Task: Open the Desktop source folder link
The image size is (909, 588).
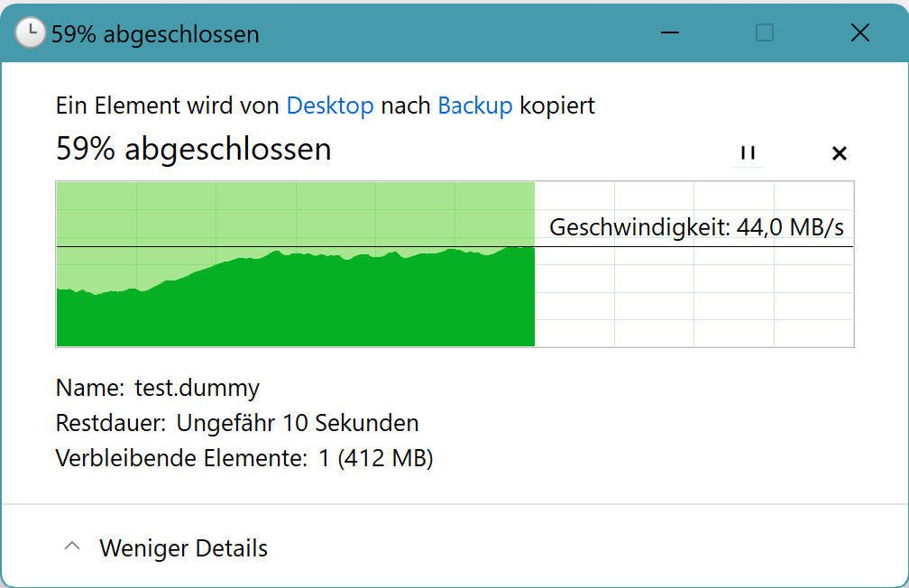Action: tap(330, 106)
